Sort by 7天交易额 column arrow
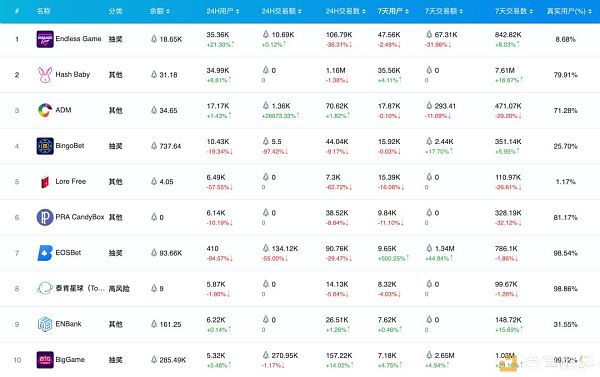 click(x=461, y=11)
